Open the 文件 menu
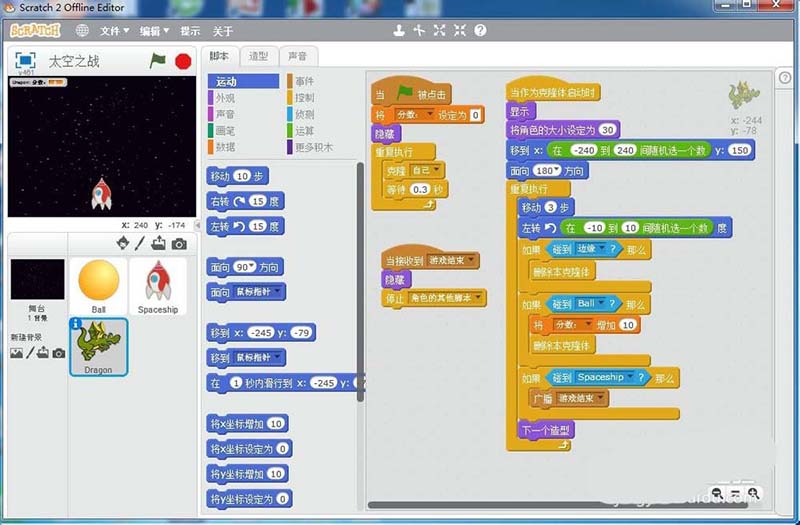Viewport: 800px width, 525px height. (x=114, y=31)
